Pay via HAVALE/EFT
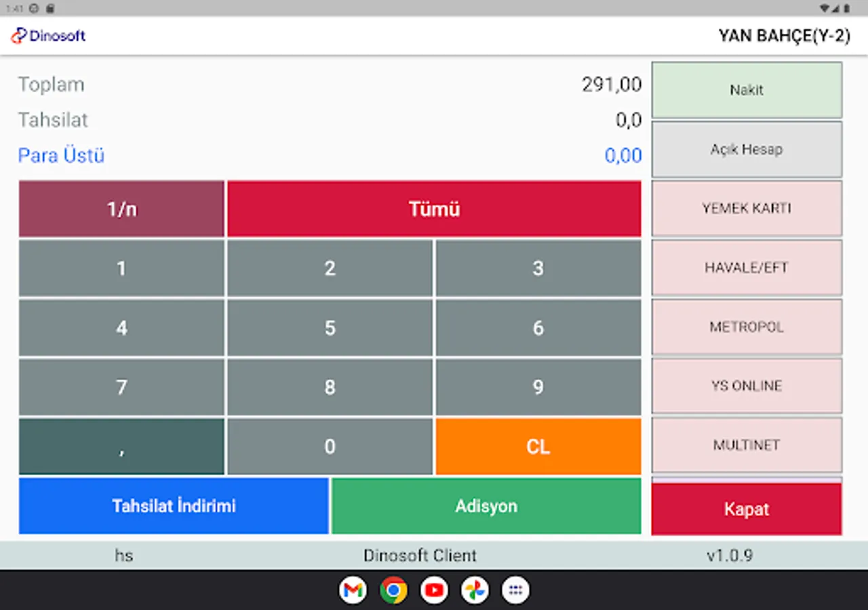 [747, 267]
